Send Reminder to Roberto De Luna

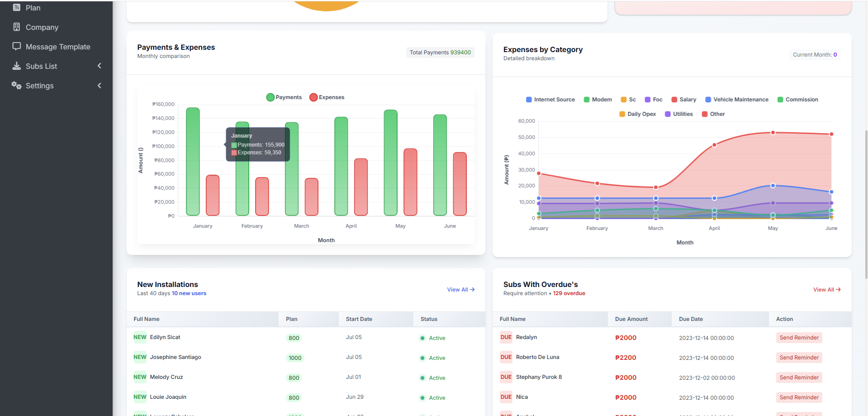pyautogui.click(x=799, y=358)
